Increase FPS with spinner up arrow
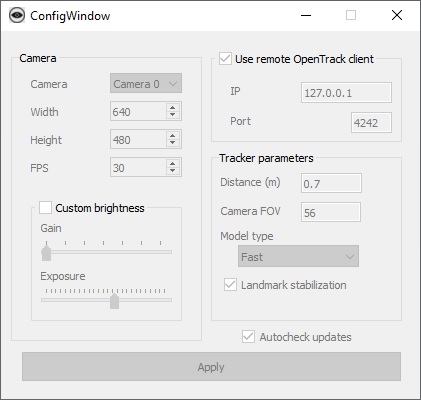This screenshot has height=400, width=421. point(172,164)
